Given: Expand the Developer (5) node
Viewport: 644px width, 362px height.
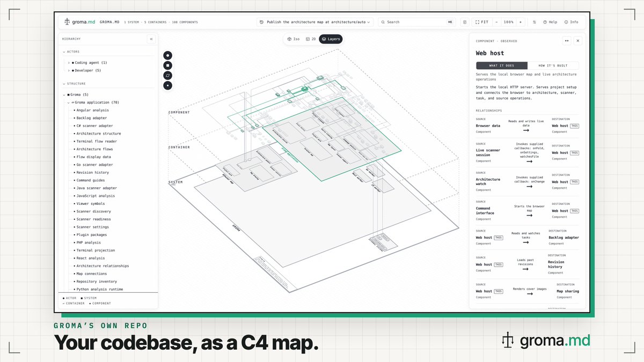Looking at the screenshot, I should 69,70.
